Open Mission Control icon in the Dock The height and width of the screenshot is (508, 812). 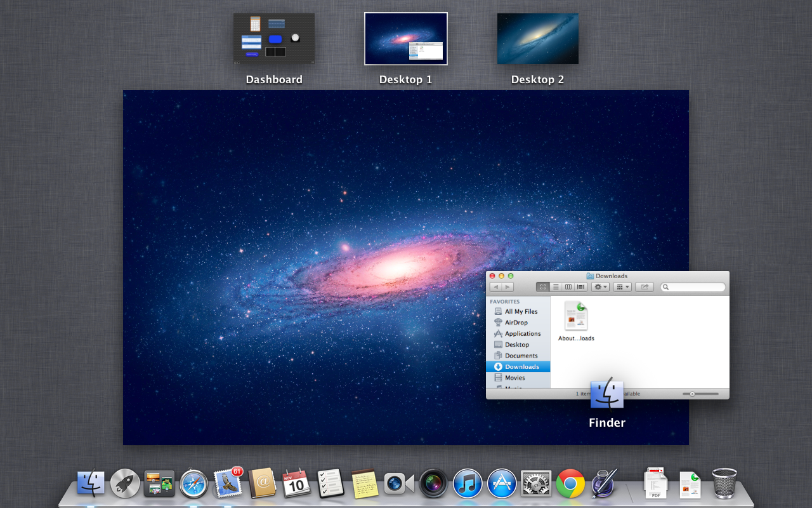[x=159, y=484]
